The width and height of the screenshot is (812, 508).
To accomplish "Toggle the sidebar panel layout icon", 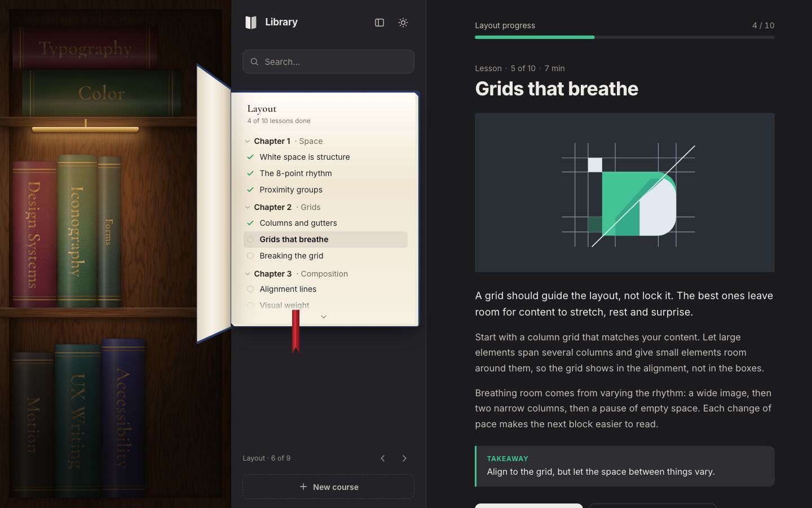I will point(379,23).
